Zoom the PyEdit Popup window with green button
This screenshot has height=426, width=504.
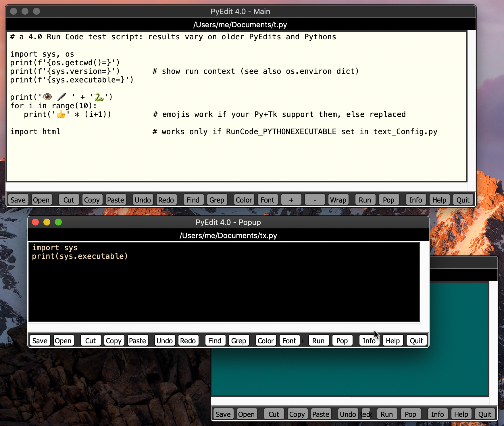pyautogui.click(x=58, y=222)
